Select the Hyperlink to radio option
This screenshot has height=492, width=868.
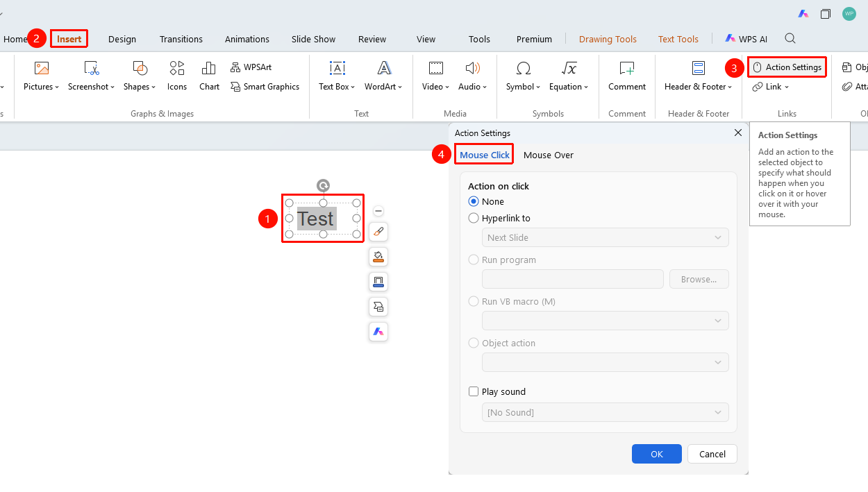pyautogui.click(x=474, y=218)
